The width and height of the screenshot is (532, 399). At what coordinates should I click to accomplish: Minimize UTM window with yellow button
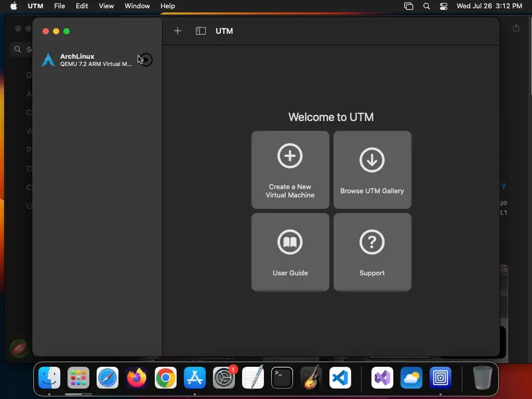click(56, 31)
